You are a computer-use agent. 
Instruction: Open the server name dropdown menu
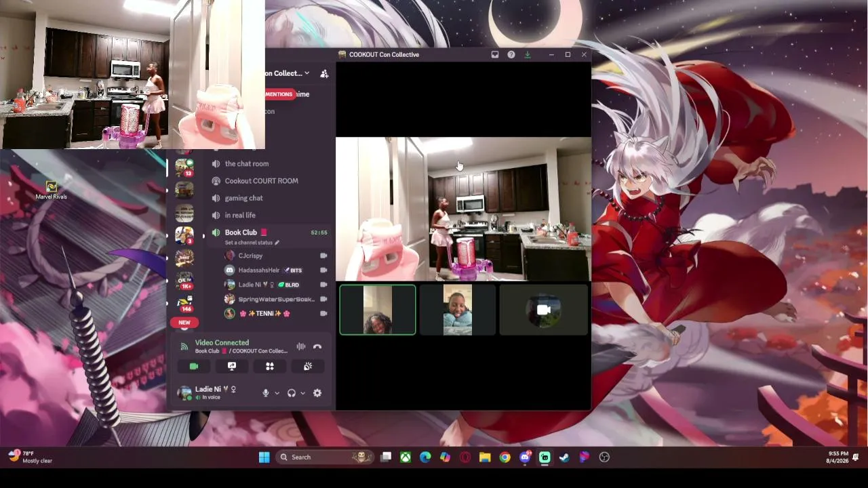(288, 73)
